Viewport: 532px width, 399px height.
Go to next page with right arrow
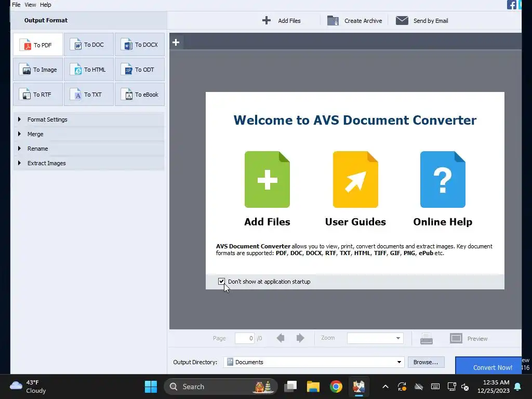click(x=300, y=338)
